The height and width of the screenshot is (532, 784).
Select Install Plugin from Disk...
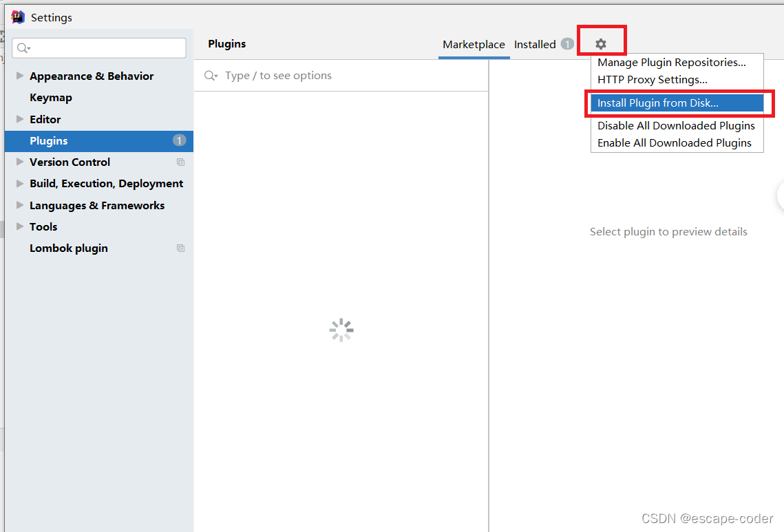677,103
